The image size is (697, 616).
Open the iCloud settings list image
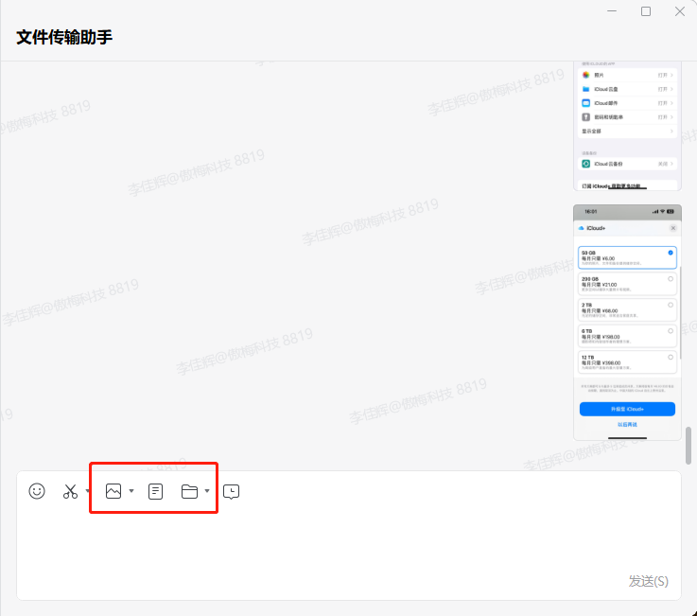pos(627,126)
